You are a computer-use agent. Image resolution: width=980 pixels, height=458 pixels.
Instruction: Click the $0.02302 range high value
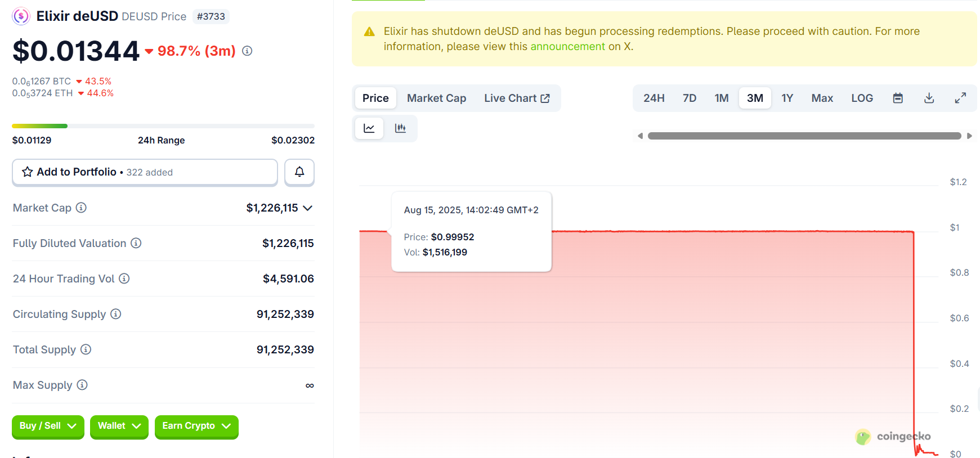[293, 140]
